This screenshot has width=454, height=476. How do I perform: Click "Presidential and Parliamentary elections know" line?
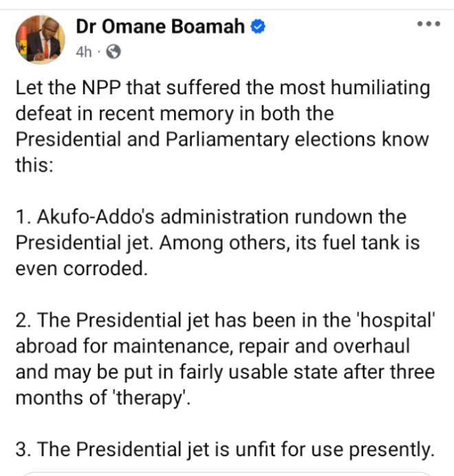pos(222,140)
